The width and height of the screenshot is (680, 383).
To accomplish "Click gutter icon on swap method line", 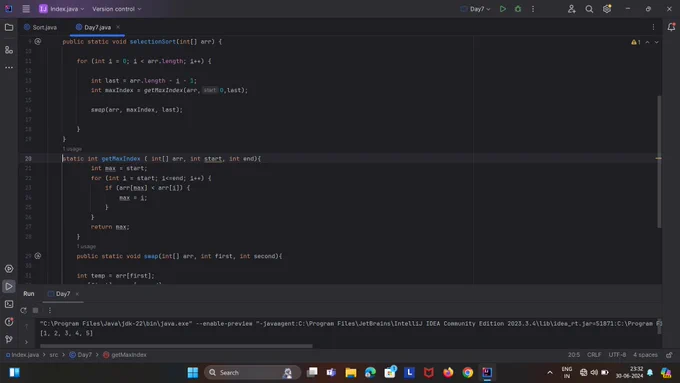I will coord(38,256).
